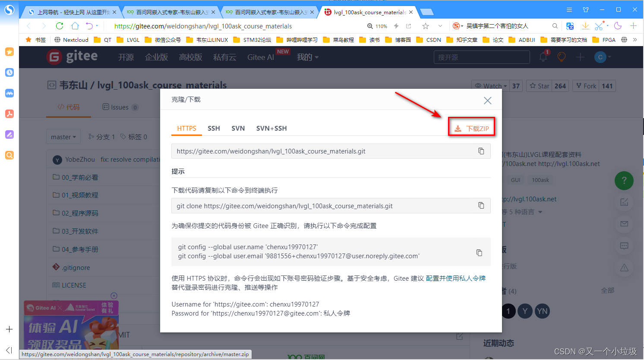Click the translate icon in toolbar
The width and height of the screenshot is (644, 360).
[570, 26]
